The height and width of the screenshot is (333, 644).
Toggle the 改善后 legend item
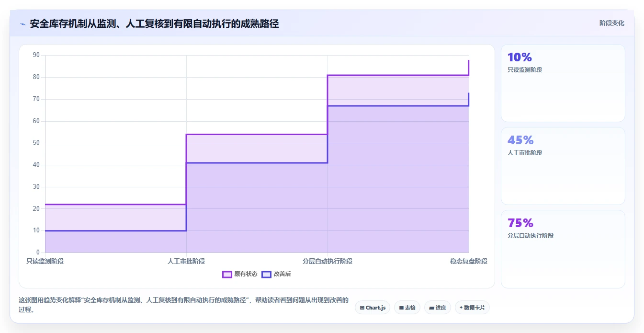click(x=276, y=274)
